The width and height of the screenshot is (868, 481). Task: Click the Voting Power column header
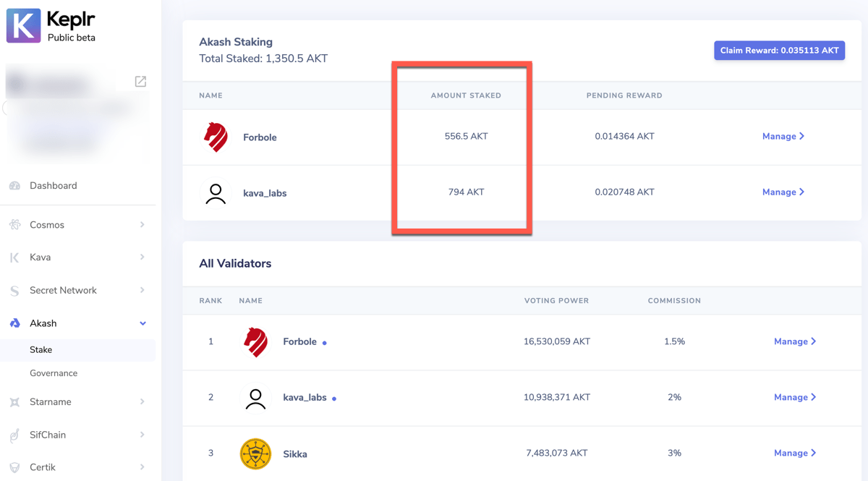pos(556,301)
